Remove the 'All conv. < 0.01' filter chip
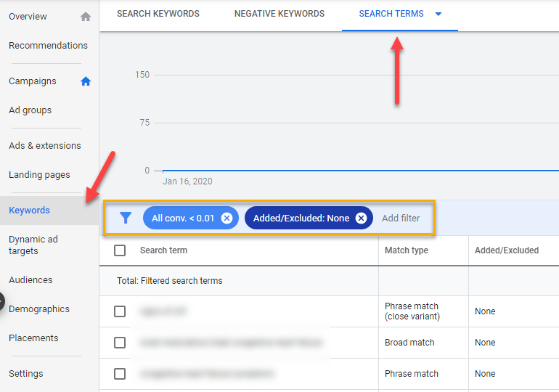559x392 pixels. tap(227, 218)
